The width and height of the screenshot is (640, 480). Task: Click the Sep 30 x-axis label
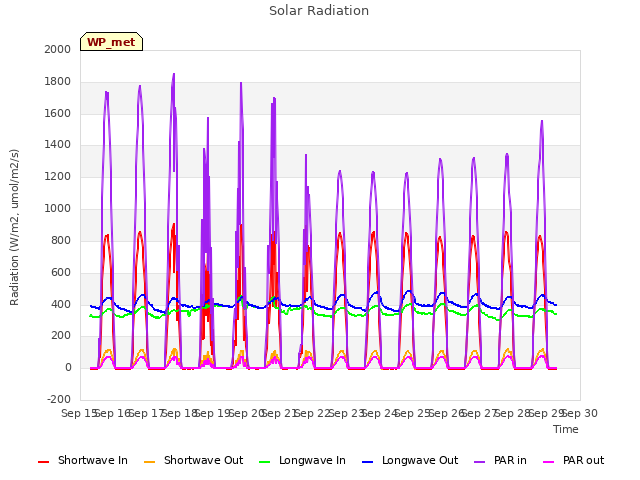580,413
